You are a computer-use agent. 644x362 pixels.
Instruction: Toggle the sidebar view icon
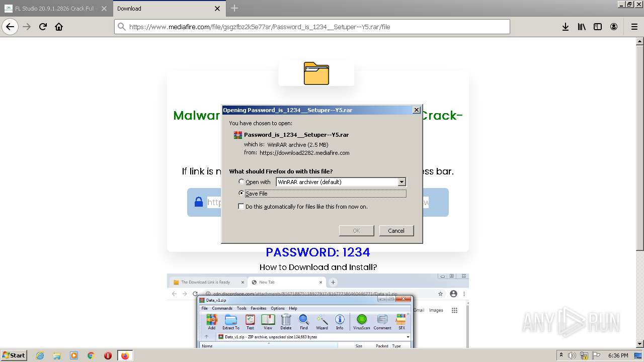click(x=598, y=27)
